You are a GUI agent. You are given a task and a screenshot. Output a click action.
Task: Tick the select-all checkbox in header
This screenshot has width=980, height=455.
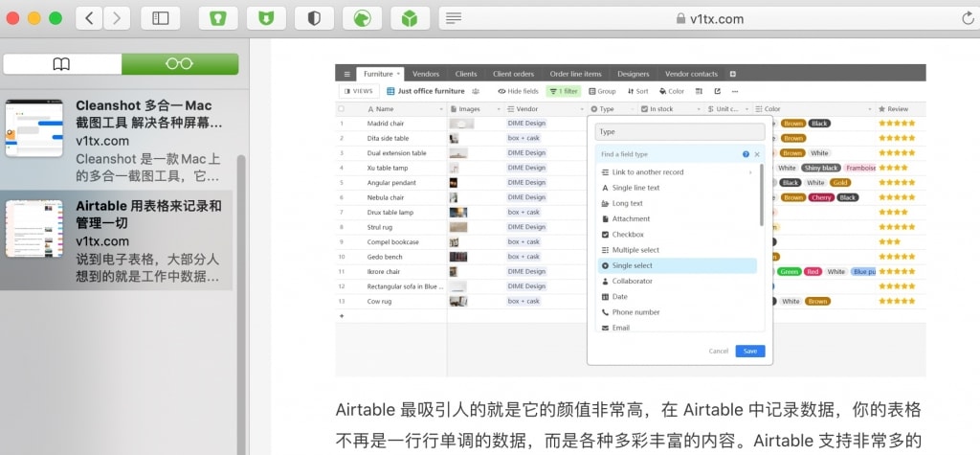point(342,109)
